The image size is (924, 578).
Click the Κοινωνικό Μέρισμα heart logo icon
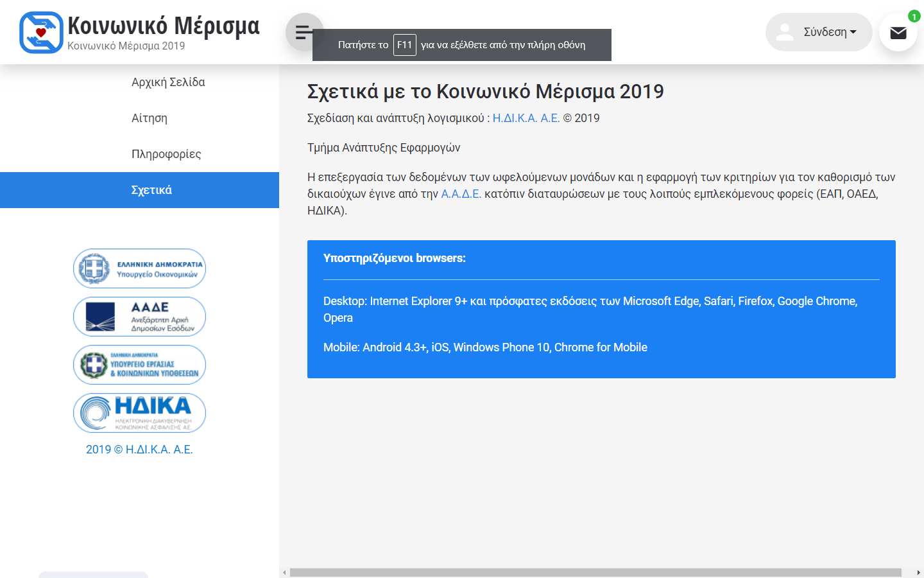coord(41,32)
